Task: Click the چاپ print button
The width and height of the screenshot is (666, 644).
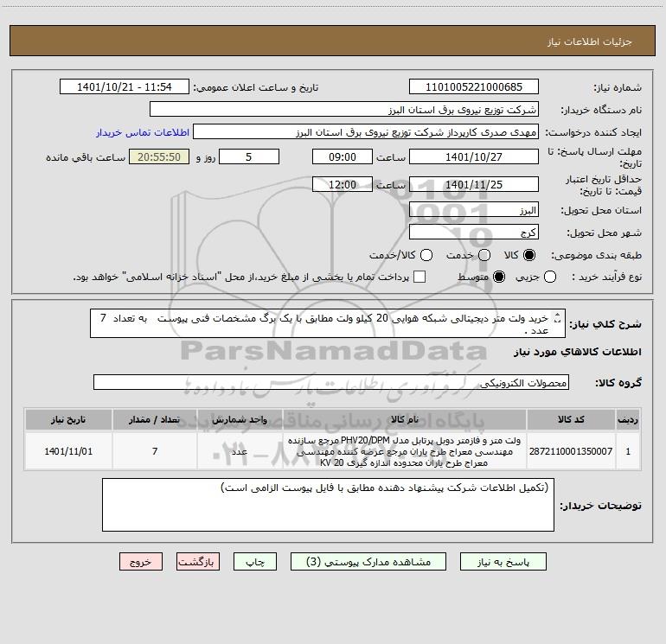Action: pos(255,562)
